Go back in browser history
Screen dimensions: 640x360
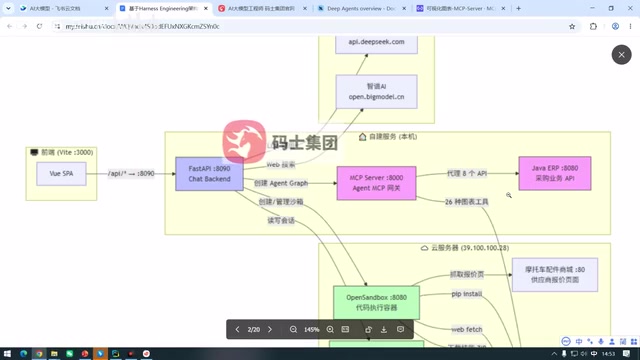(9, 26)
